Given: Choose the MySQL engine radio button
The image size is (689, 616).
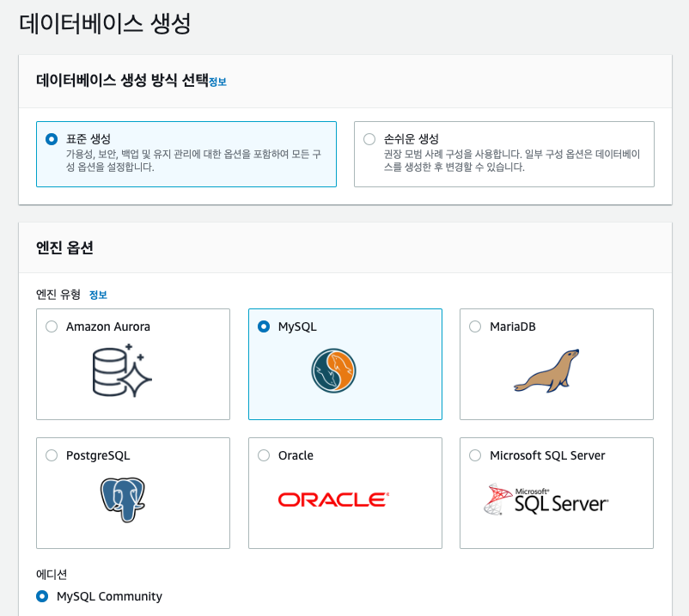Looking at the screenshot, I should 264,326.
